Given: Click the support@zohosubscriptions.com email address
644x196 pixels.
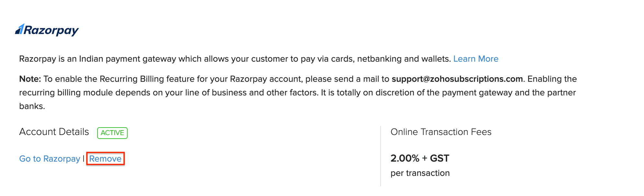Looking at the screenshot, I should click(x=457, y=79).
